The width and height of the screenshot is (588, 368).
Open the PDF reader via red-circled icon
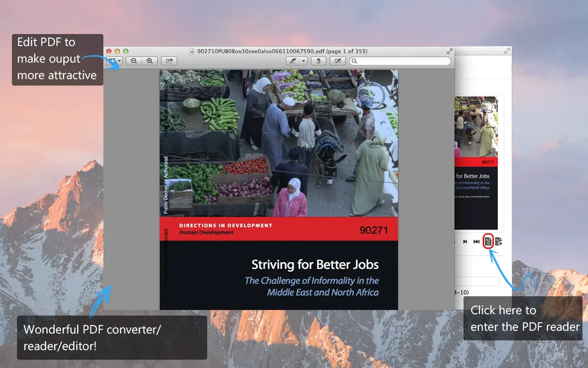pos(488,241)
